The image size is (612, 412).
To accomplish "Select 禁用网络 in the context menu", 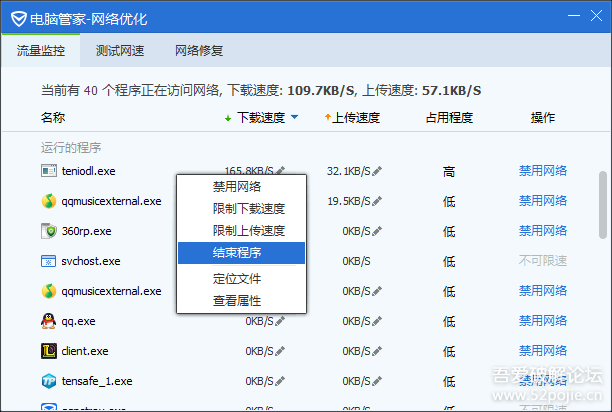I will pyautogui.click(x=241, y=186).
